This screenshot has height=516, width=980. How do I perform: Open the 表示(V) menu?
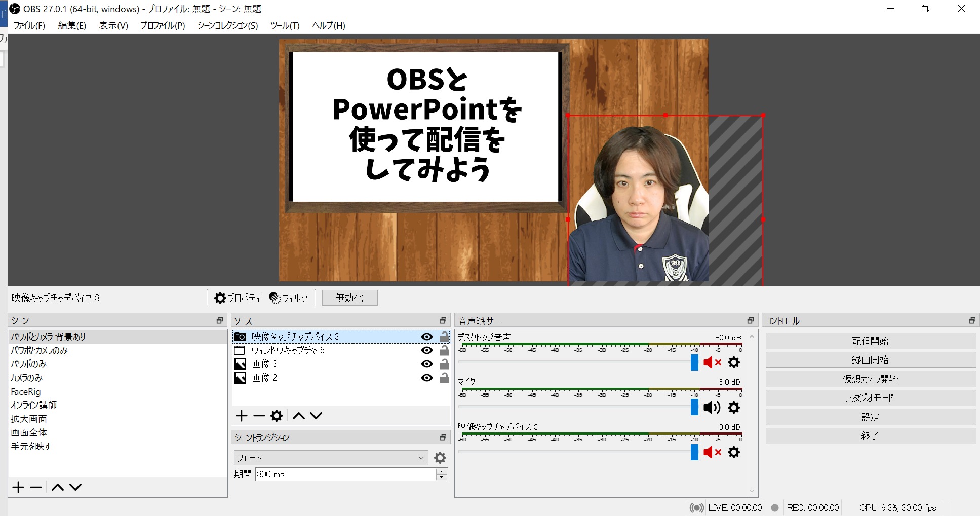click(x=113, y=25)
